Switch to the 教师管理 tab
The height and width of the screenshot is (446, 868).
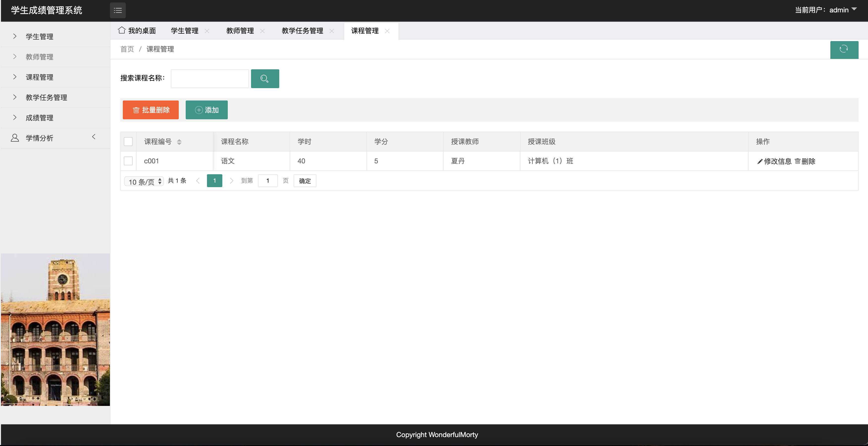tap(240, 31)
